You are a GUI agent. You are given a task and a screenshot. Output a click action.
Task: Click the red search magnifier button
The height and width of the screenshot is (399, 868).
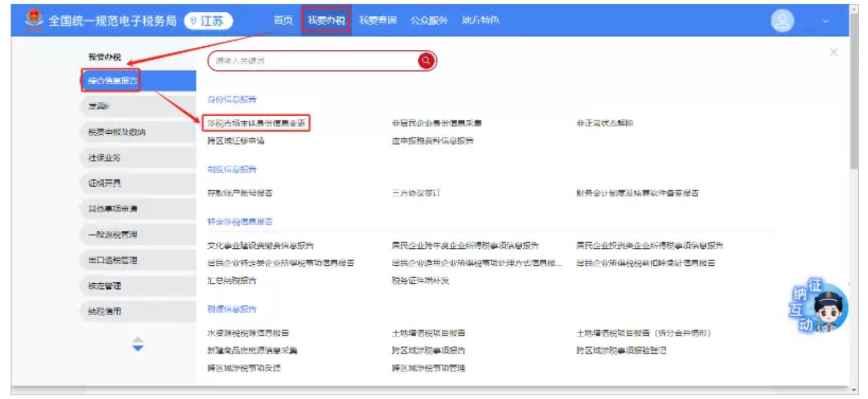[426, 61]
